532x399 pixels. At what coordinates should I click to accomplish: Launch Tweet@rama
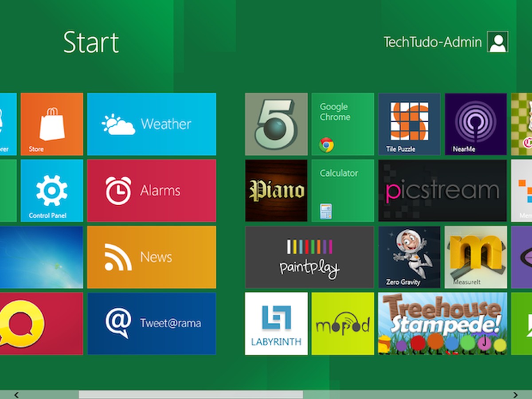[x=152, y=324]
